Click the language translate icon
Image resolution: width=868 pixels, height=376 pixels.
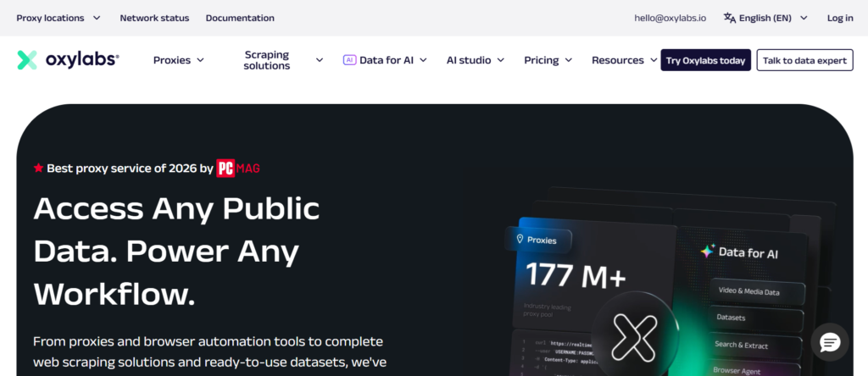coord(730,18)
